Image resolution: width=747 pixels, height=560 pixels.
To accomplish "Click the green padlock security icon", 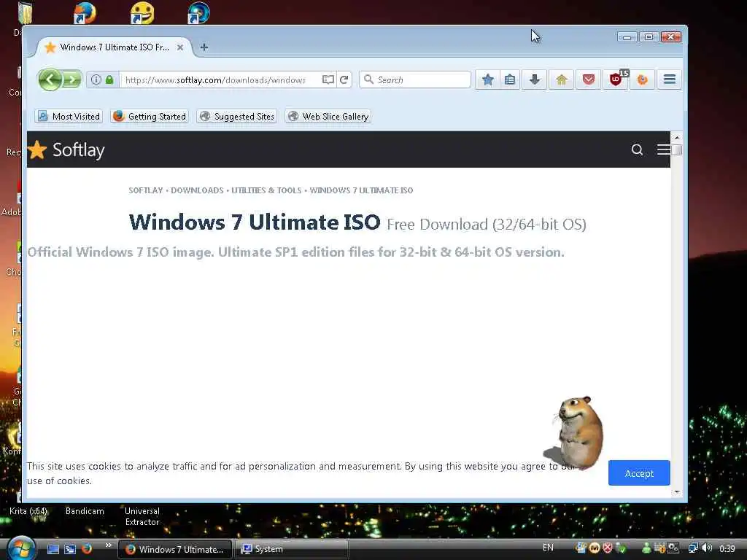I will tap(109, 79).
